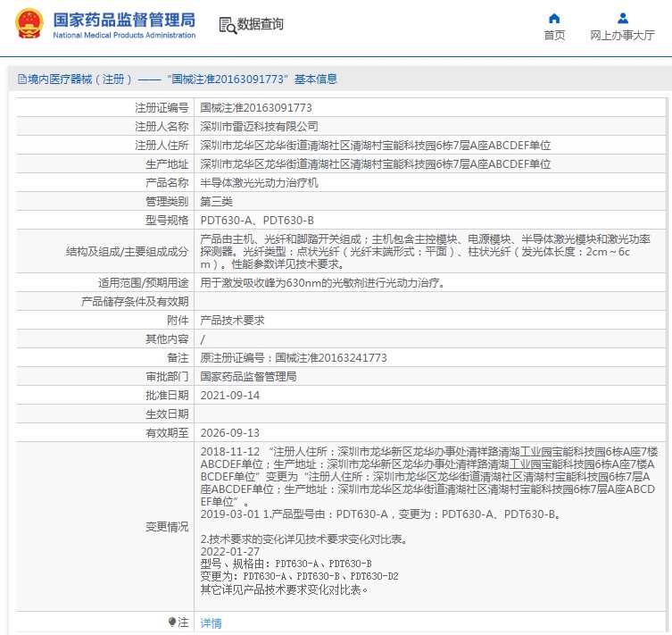Click the document icon before 境内医疗器械

click(x=21, y=79)
